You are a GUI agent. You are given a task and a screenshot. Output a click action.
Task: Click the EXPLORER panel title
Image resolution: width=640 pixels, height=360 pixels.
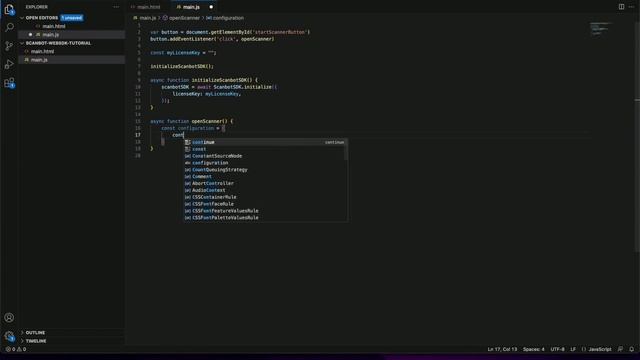37,7
